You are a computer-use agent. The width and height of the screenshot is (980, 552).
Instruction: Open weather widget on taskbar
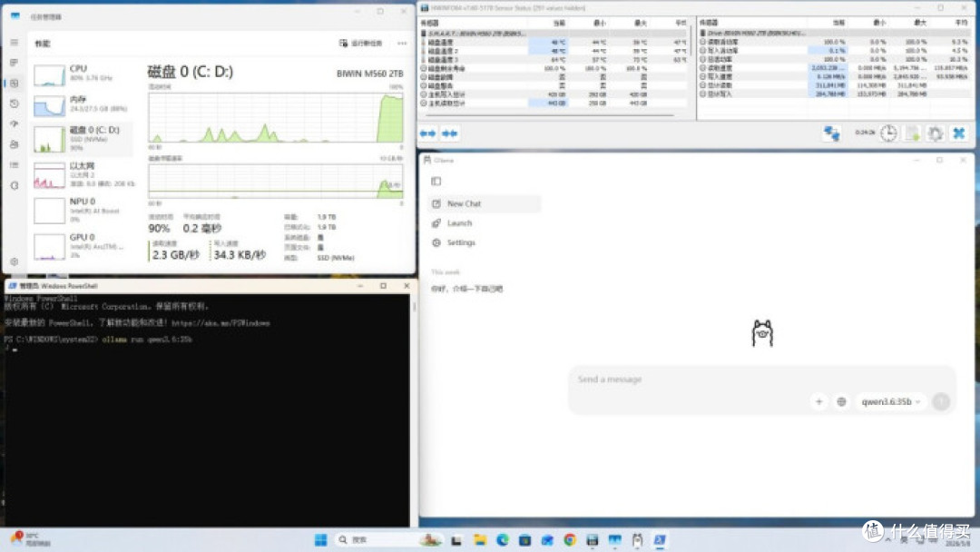pos(31,540)
